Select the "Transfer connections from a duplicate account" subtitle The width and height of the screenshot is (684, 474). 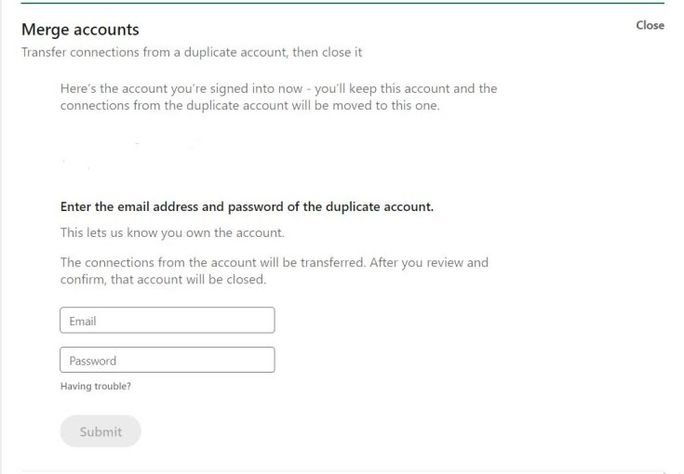199,52
